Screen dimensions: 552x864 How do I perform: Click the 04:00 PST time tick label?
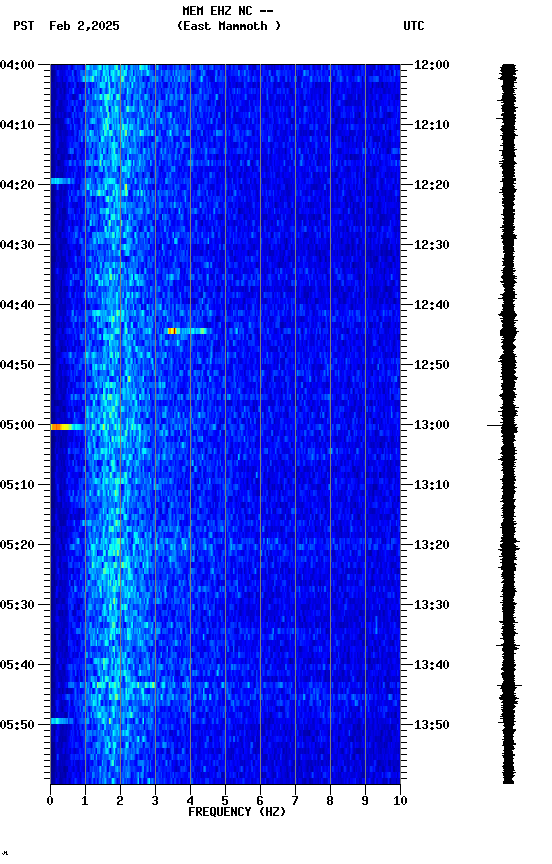point(17,65)
